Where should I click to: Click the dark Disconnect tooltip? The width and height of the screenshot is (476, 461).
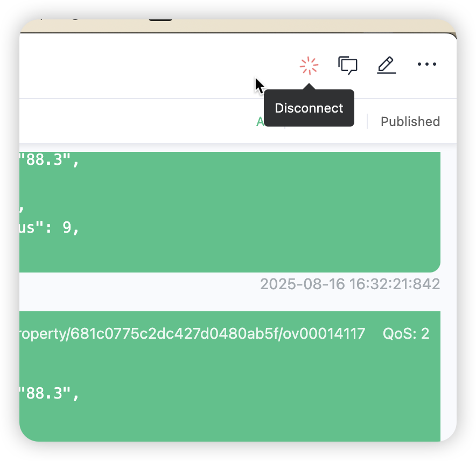point(309,108)
